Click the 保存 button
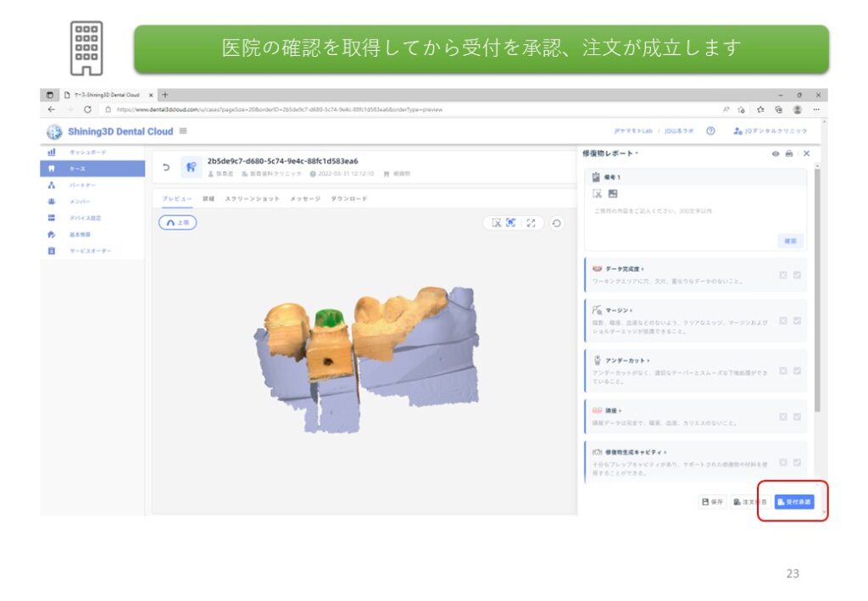This screenshot has height=601, width=868. [712, 502]
